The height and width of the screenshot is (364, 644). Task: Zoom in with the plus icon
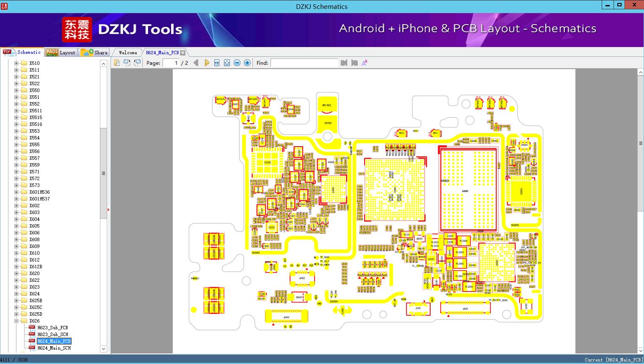pyautogui.click(x=247, y=63)
